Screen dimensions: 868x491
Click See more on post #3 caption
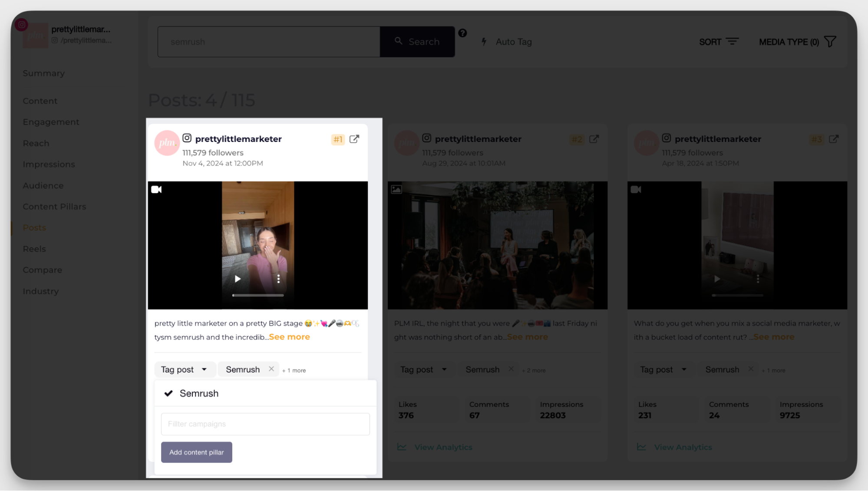[x=773, y=337]
